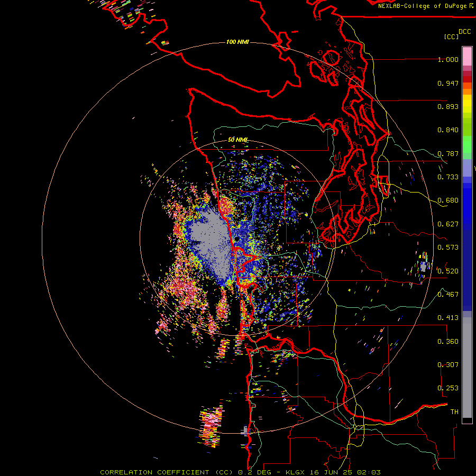Pick the pink band atop the color bar
Viewport: 476px width, 476px height.
(x=467, y=56)
